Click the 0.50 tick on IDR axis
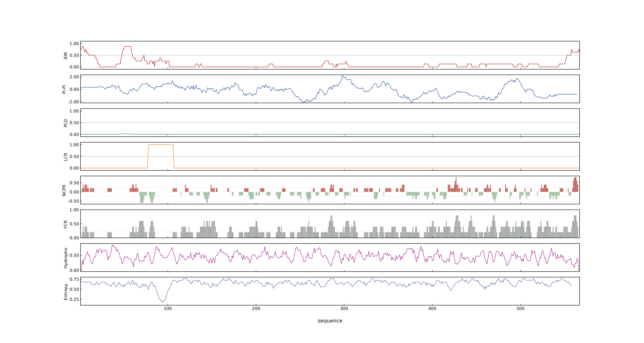The width and height of the screenshot is (644, 343). pyautogui.click(x=74, y=55)
